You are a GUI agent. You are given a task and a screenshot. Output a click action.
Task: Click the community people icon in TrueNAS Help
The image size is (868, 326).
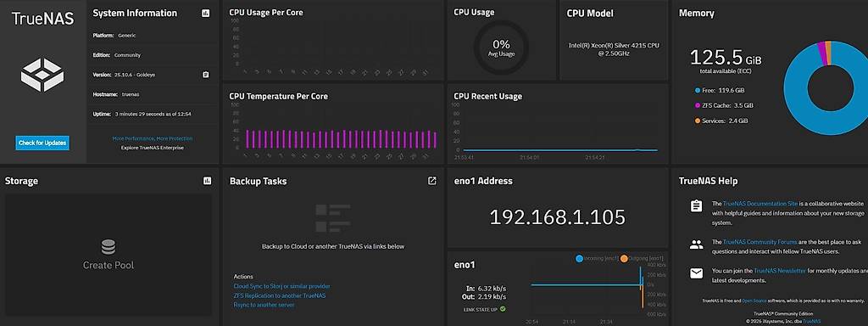point(697,244)
